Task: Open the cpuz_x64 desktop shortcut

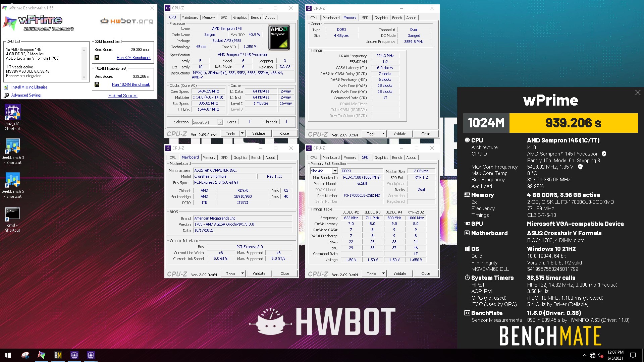Action: click(12, 117)
